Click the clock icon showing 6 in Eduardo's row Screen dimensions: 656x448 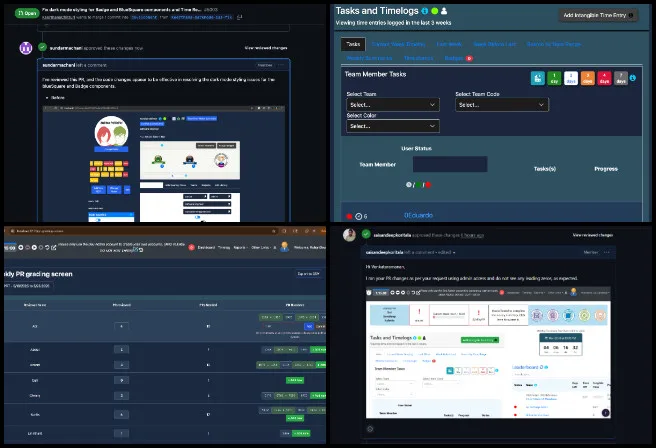359,216
